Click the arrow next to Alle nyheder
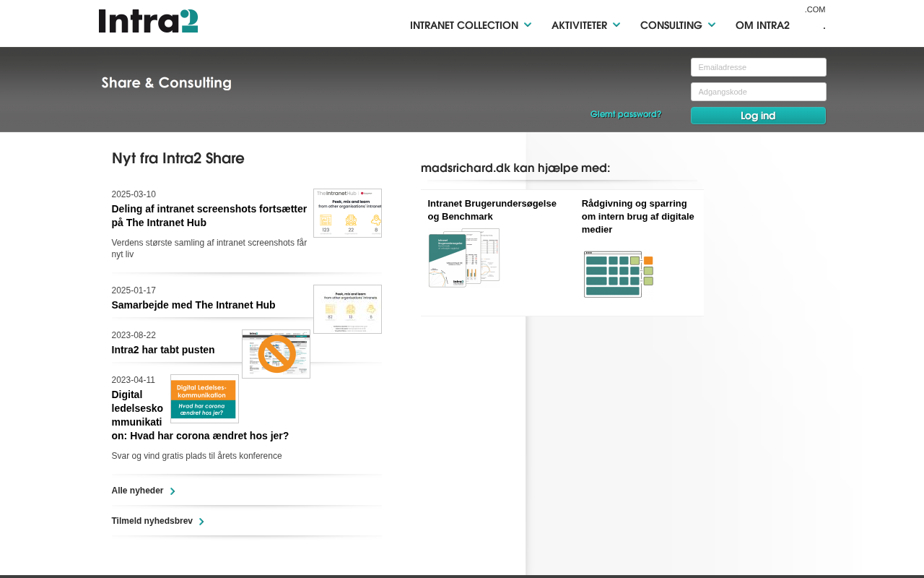The image size is (924, 578). [x=173, y=491]
